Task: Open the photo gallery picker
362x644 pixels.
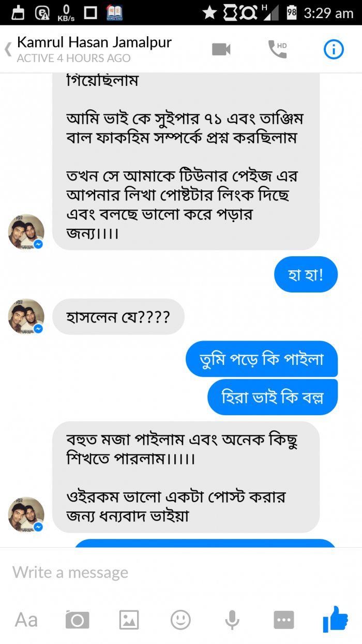Action: [x=129, y=620]
